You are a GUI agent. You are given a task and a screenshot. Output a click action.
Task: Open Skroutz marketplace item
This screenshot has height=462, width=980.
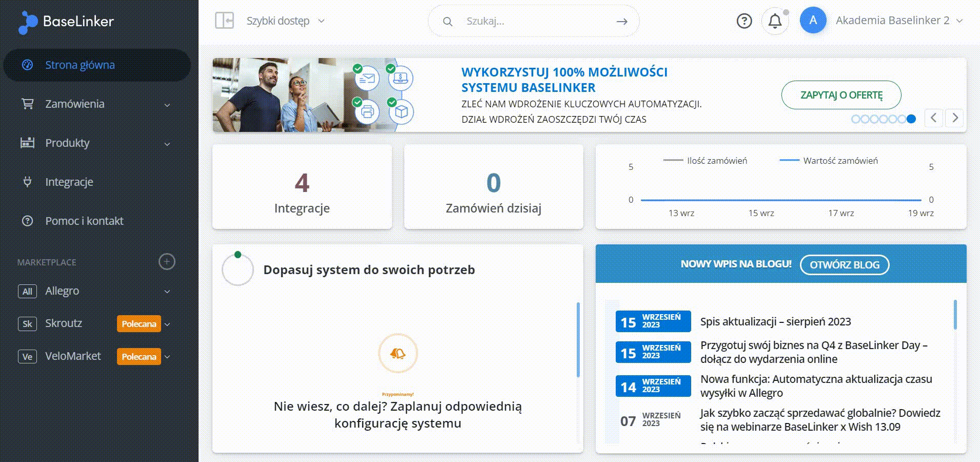coord(64,323)
